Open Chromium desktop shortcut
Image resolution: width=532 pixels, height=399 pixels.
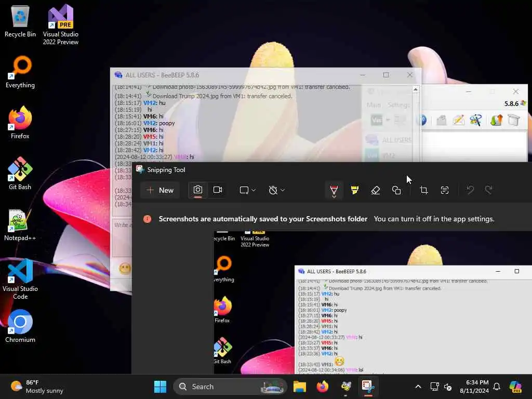point(20,326)
